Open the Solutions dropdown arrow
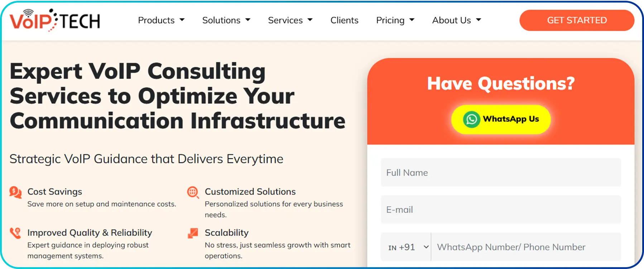 coord(248,20)
